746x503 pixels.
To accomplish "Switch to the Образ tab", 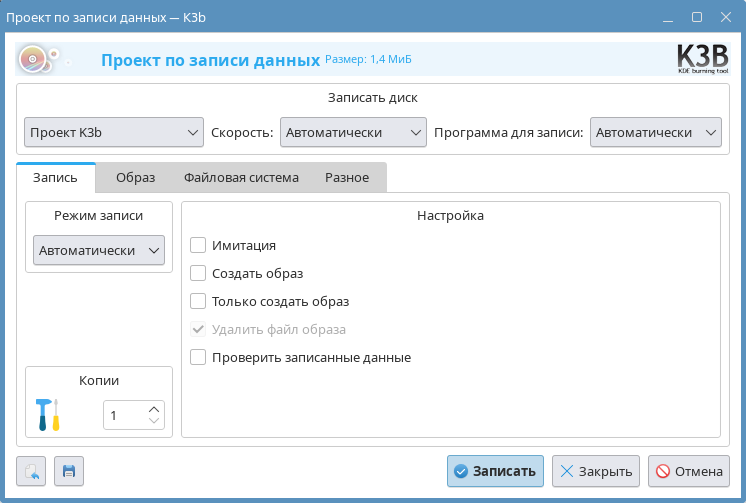I will 135,178.
